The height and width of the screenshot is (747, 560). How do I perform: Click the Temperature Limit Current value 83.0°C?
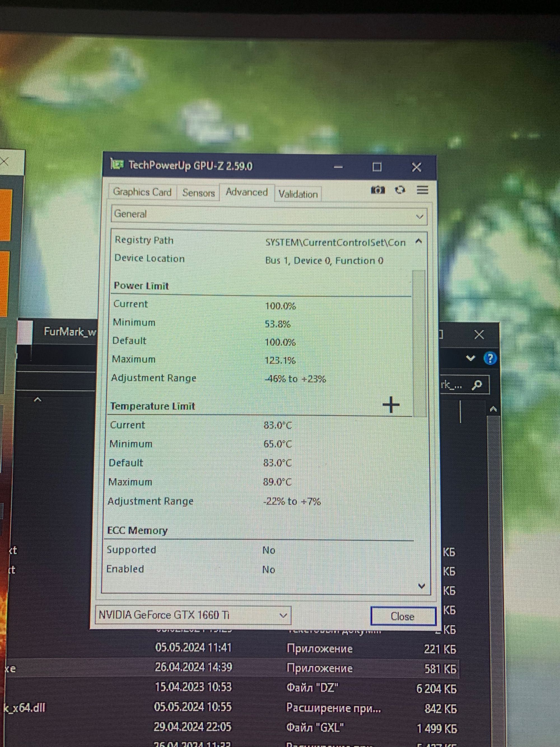point(277,425)
